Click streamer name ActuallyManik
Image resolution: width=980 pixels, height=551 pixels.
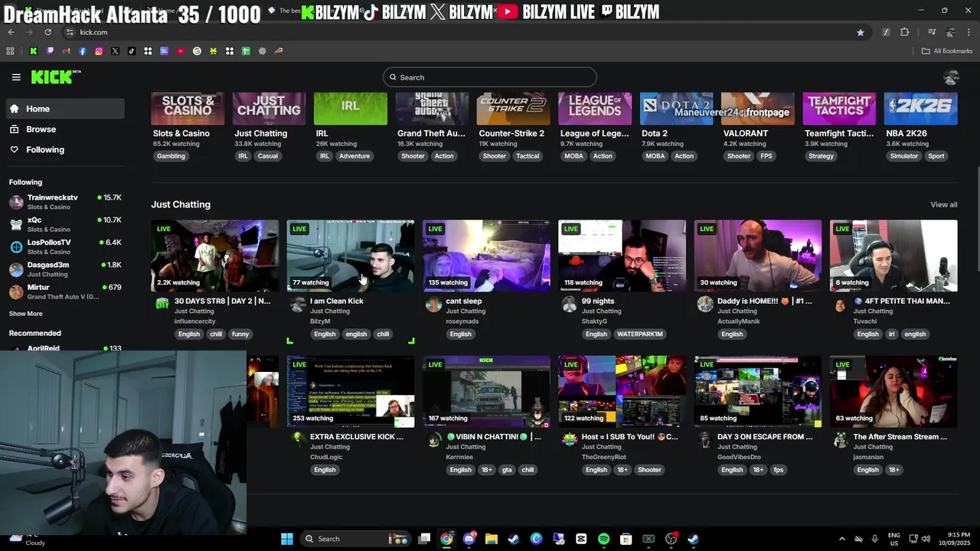point(739,321)
